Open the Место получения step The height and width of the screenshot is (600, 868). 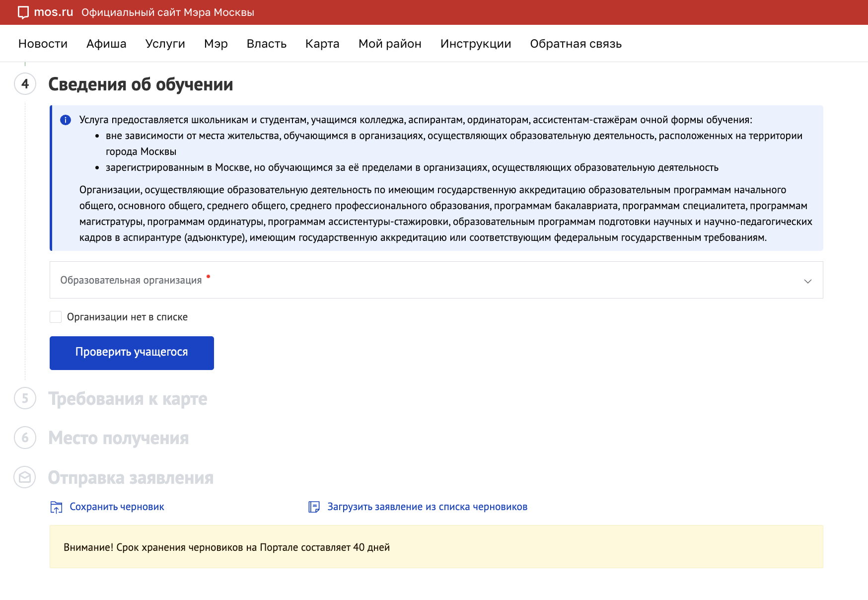click(x=119, y=438)
